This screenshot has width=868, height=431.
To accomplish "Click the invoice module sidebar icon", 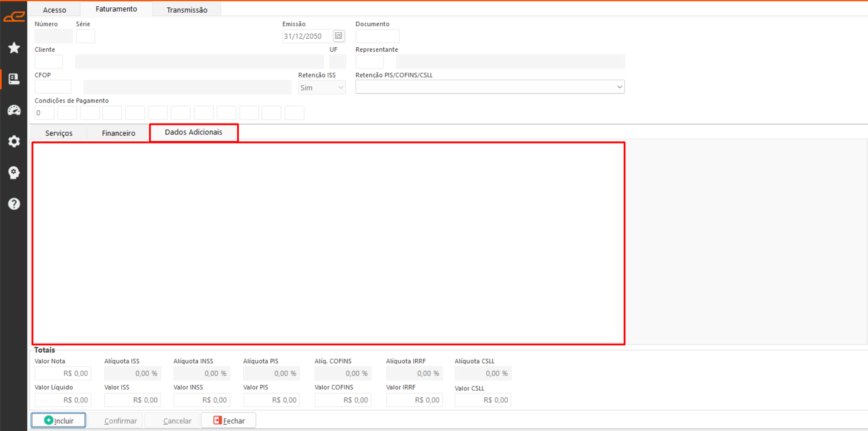I will coord(14,79).
